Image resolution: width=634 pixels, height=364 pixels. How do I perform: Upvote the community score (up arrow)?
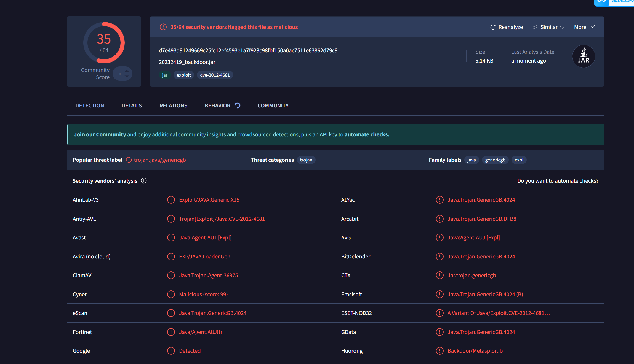tap(127, 71)
